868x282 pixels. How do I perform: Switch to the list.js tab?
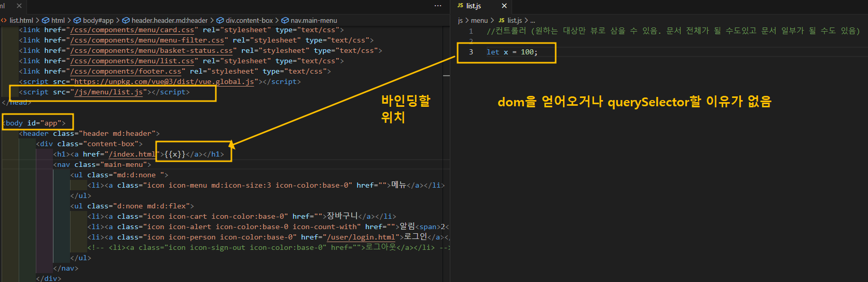pos(473,6)
